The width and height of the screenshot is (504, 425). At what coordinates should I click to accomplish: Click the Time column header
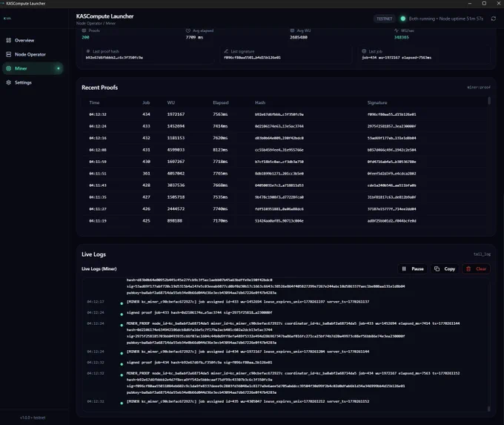pos(94,102)
